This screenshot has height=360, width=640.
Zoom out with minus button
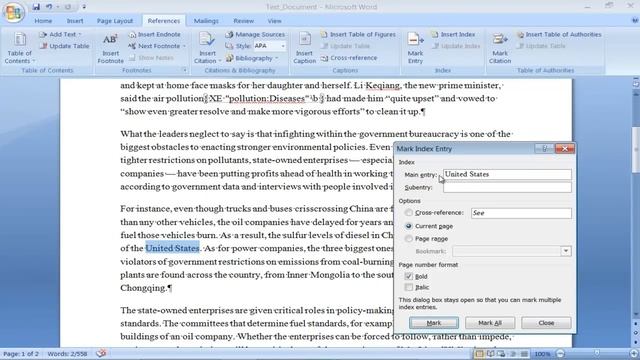560,354
